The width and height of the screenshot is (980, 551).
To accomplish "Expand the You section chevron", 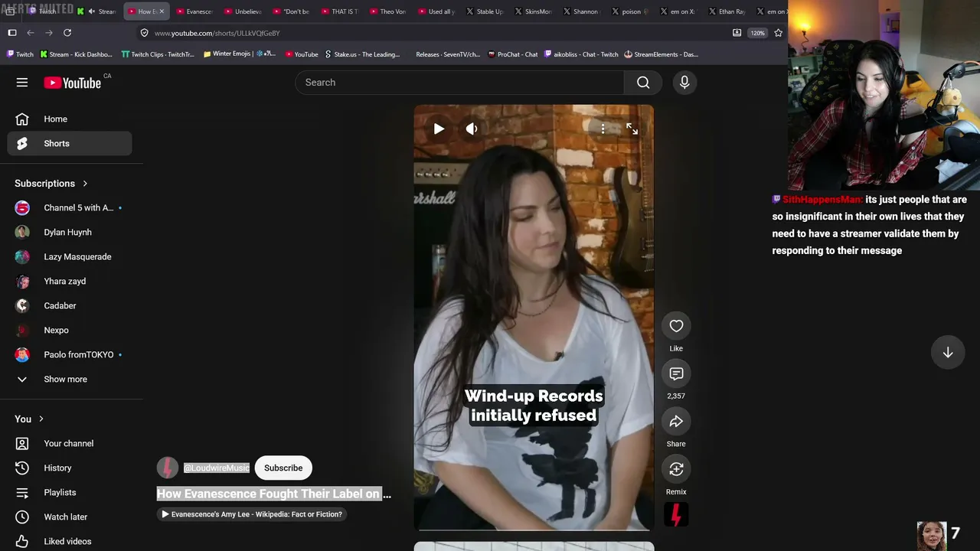I will (x=41, y=419).
